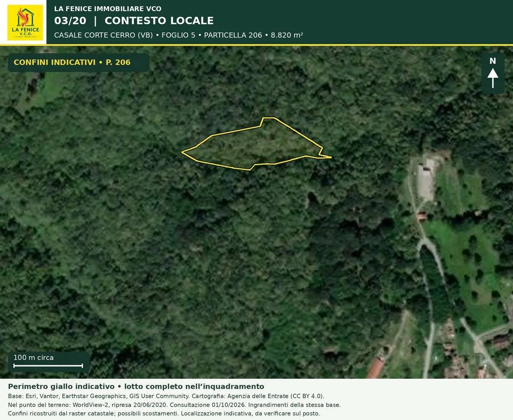Image resolution: width=513 pixels, height=420 pixels.
Task: Click the "Perimetro giallo indicativo" caption line
Action: click(x=136, y=387)
